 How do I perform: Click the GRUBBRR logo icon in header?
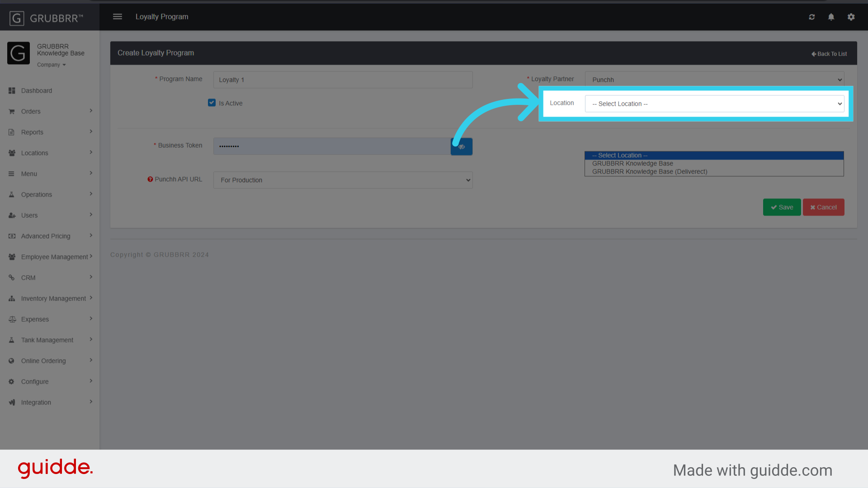tap(17, 18)
